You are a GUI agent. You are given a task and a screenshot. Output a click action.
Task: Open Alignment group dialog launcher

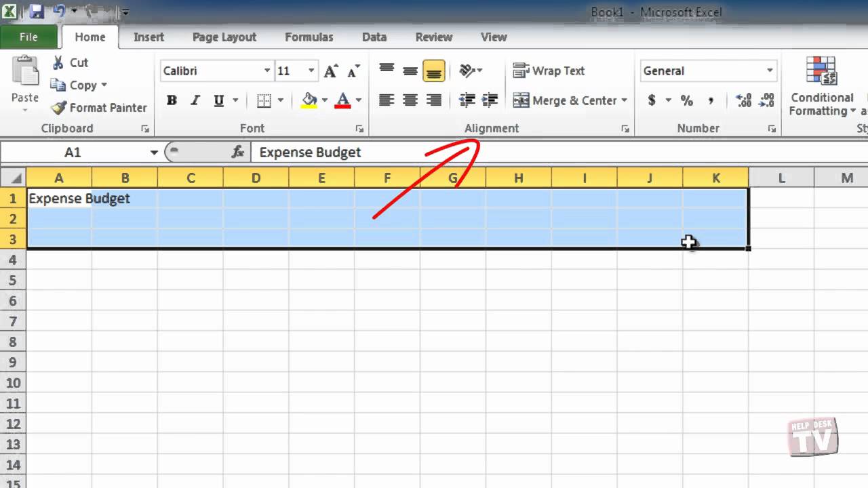point(625,128)
